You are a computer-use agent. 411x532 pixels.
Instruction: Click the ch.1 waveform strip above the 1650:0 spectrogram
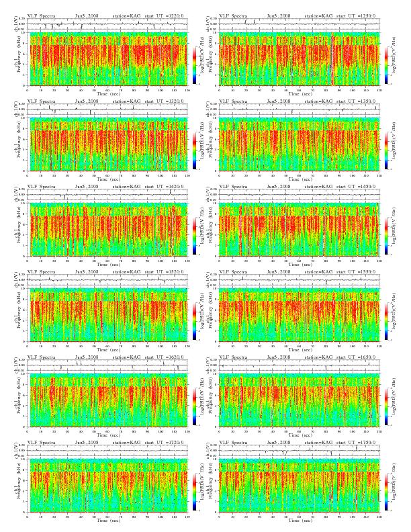pyautogui.click(x=299, y=365)
